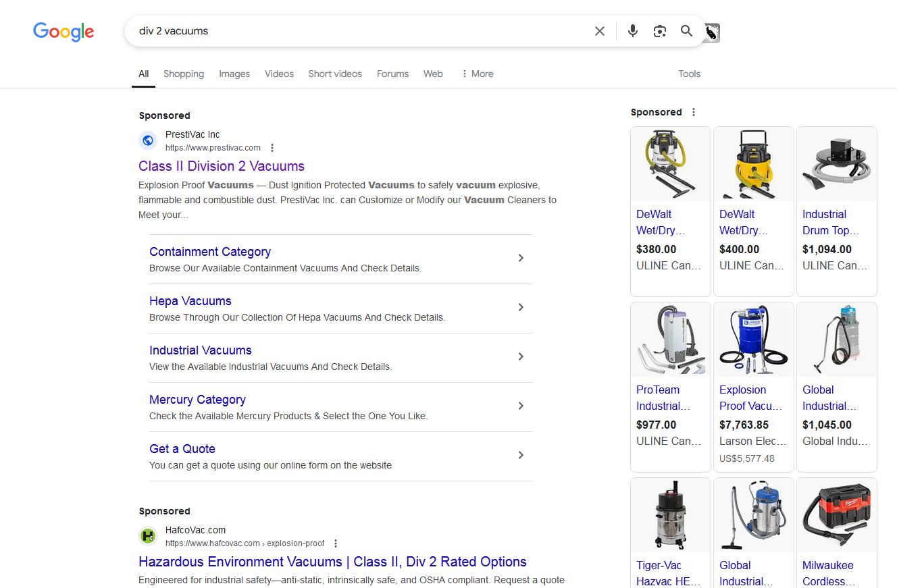Open the Mercury Category link
This screenshot has width=897, height=588.
click(x=197, y=400)
